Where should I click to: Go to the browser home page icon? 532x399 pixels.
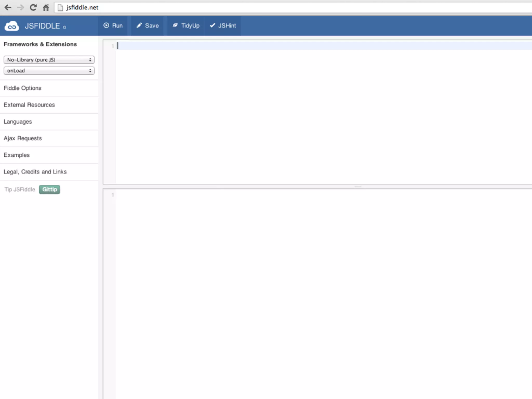pyautogui.click(x=46, y=8)
